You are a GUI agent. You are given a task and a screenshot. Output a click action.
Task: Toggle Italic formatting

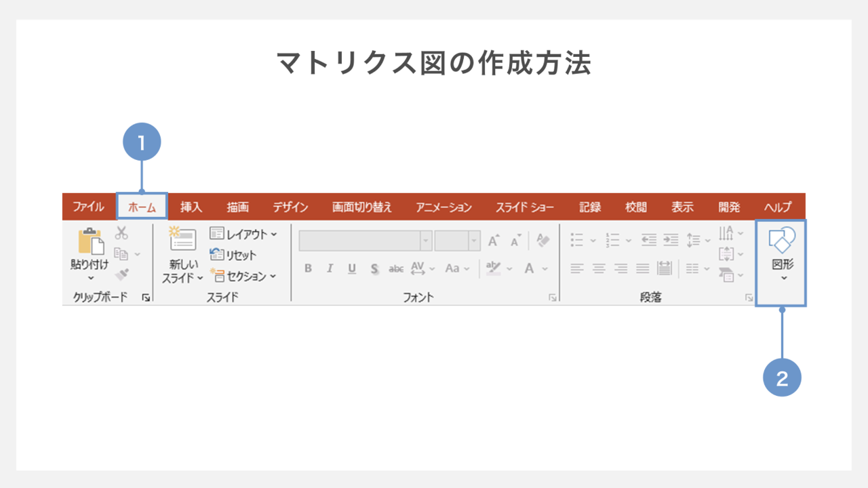(330, 268)
